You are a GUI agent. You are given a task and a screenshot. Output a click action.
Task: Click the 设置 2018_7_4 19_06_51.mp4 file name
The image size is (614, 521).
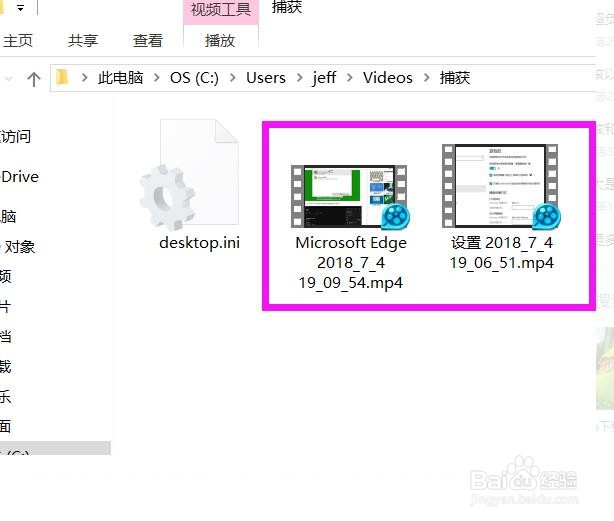point(501,253)
